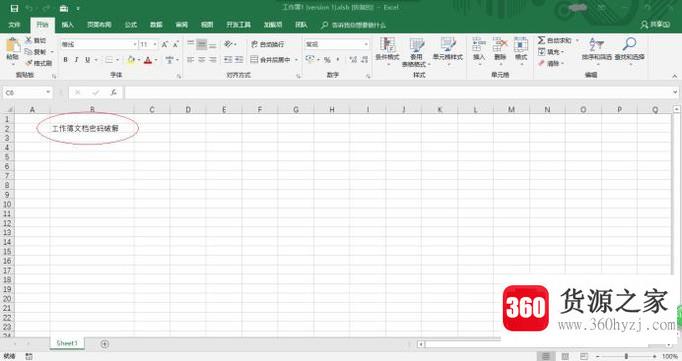Screen dimensions: 682x361
Task: Click the Cut scissors icon
Action: coord(29,40)
